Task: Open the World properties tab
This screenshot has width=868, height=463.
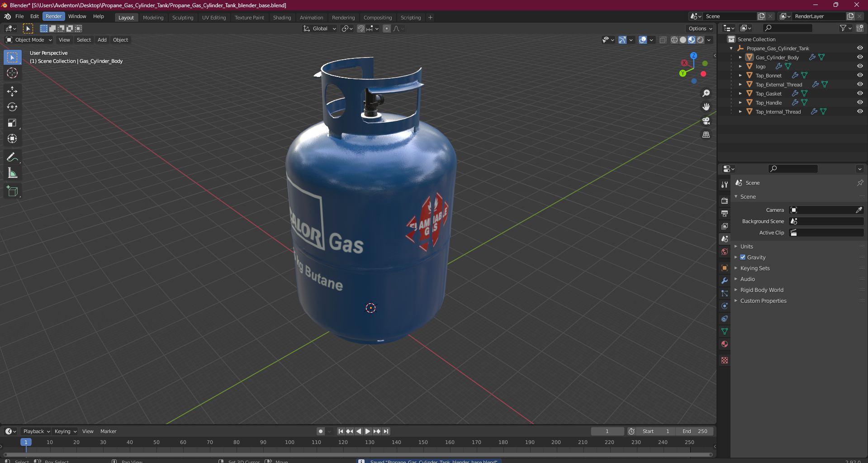Action: pos(725,252)
